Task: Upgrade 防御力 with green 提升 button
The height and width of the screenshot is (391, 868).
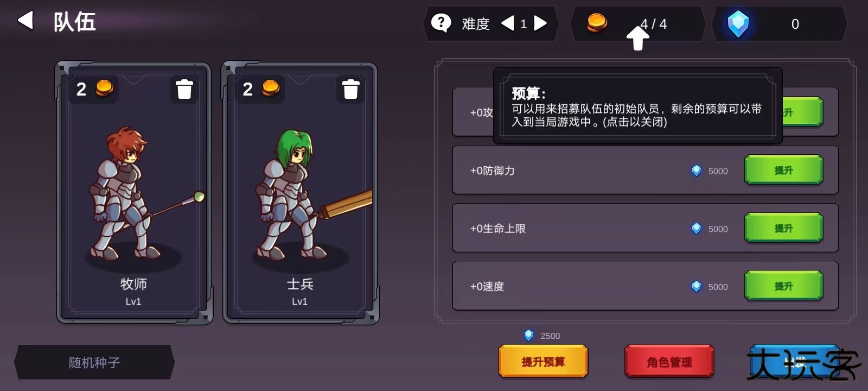Action: point(783,170)
